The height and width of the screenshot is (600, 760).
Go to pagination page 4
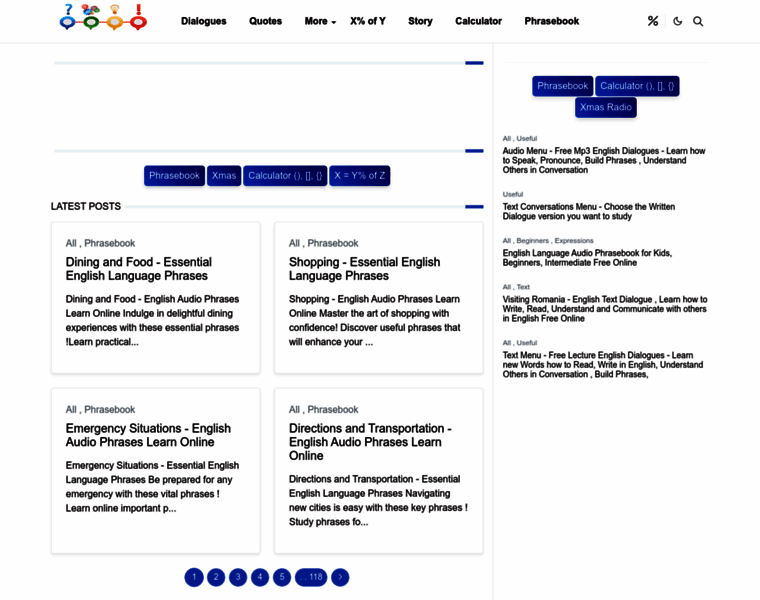click(260, 577)
